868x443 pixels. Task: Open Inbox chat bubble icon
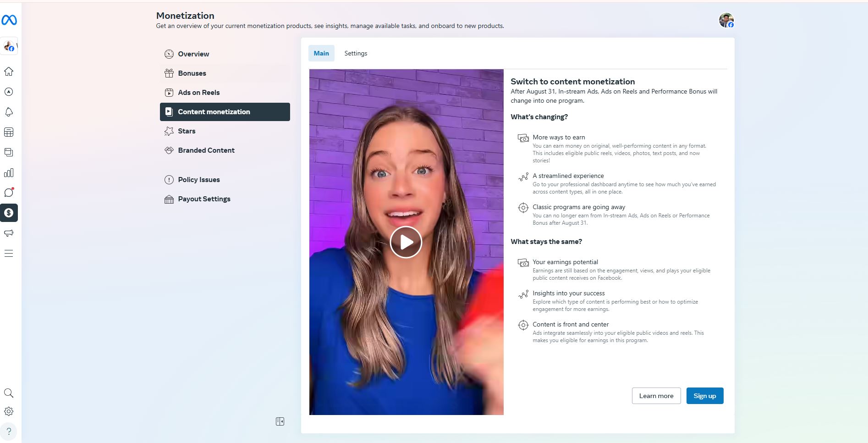[x=9, y=193]
